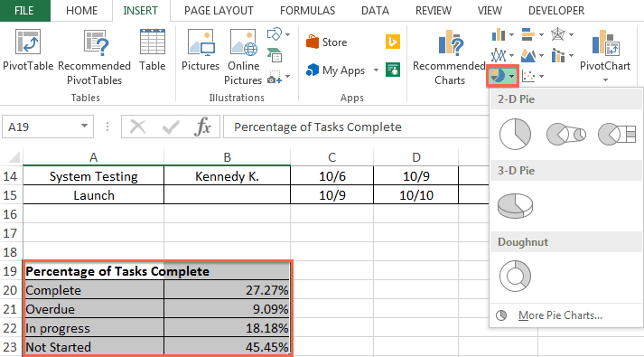Viewport: 644px width, 357px height.
Task: Open the FILE menu
Action: coord(24,11)
